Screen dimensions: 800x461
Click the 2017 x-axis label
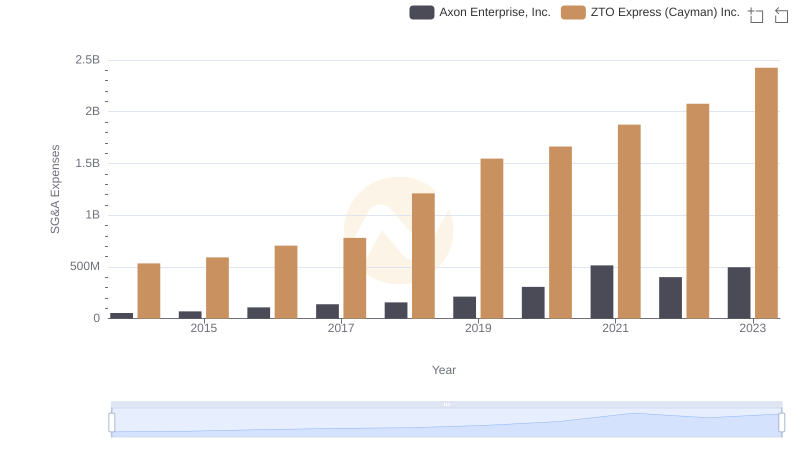click(341, 328)
